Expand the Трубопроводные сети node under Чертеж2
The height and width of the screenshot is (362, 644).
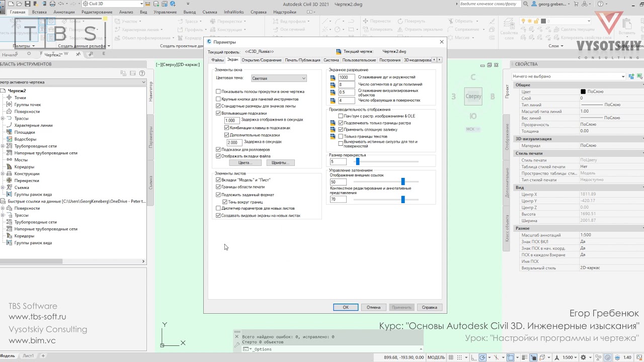coord(3,146)
